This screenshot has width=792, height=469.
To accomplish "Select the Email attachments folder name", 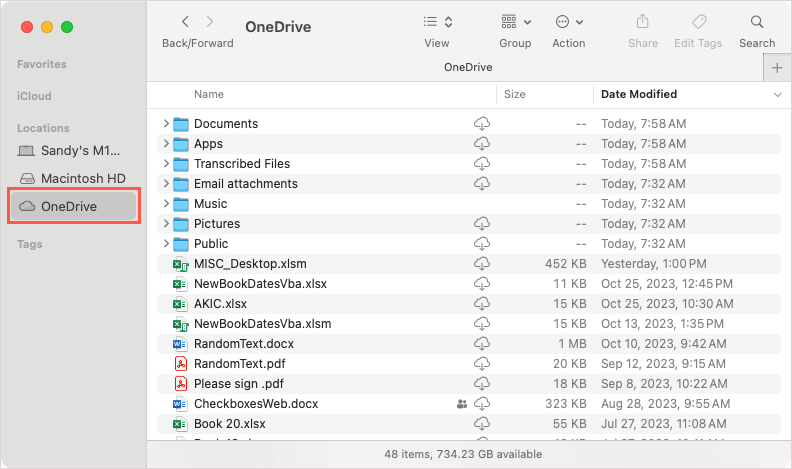I will click(x=246, y=184).
